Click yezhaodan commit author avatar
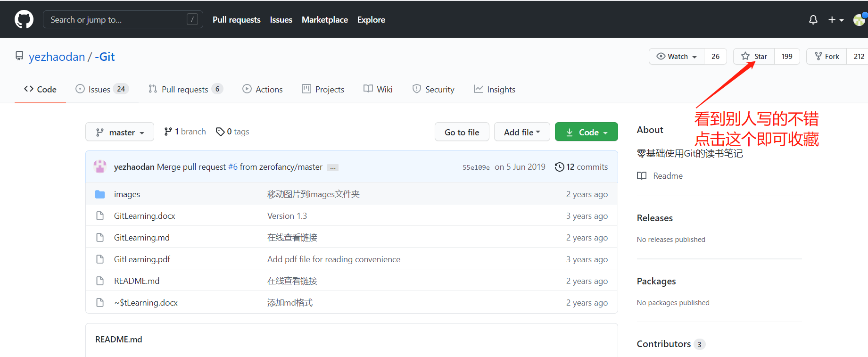Image resolution: width=868 pixels, height=357 pixels. pos(100,166)
